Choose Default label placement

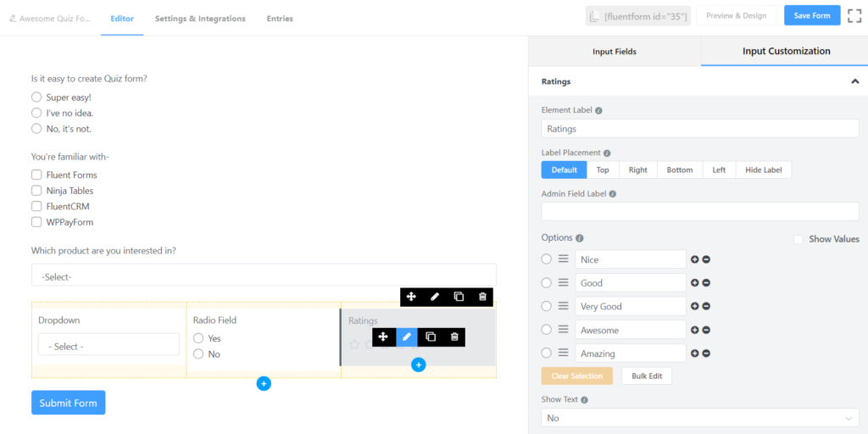click(x=564, y=170)
